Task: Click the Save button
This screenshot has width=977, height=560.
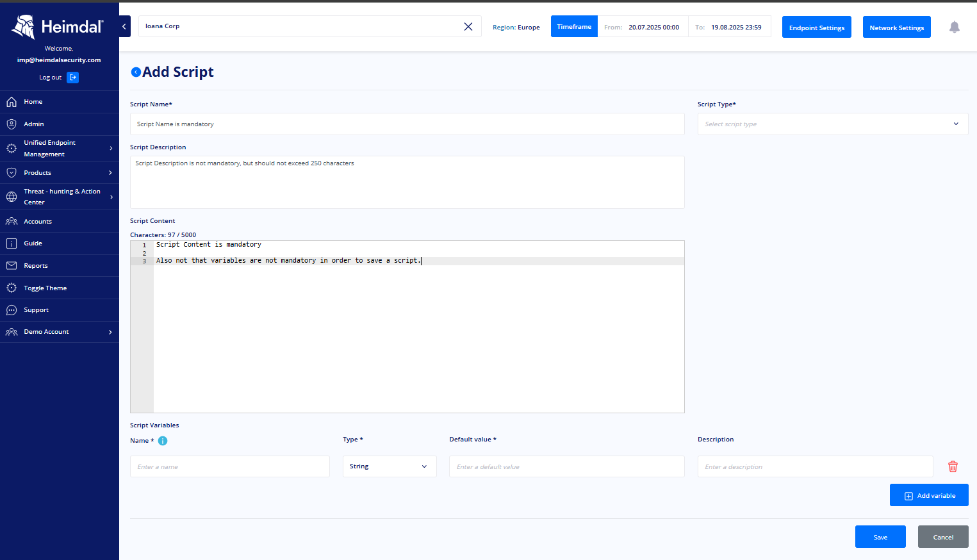Action: (880, 537)
